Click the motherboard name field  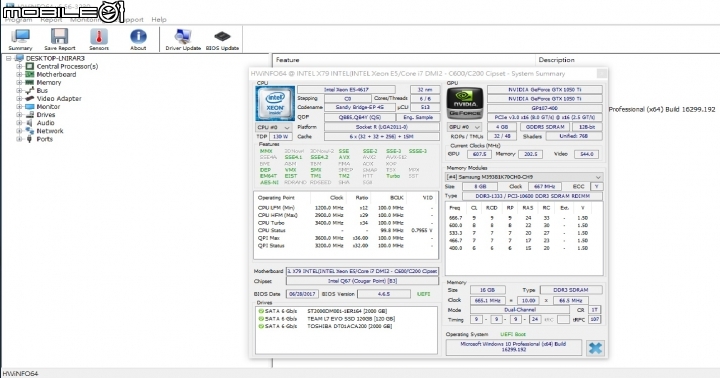click(362, 271)
